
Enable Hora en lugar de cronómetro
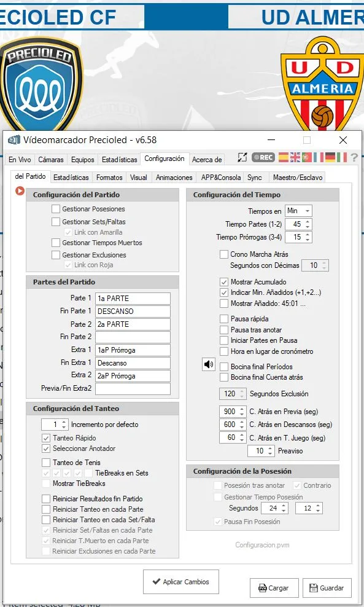[224, 351]
